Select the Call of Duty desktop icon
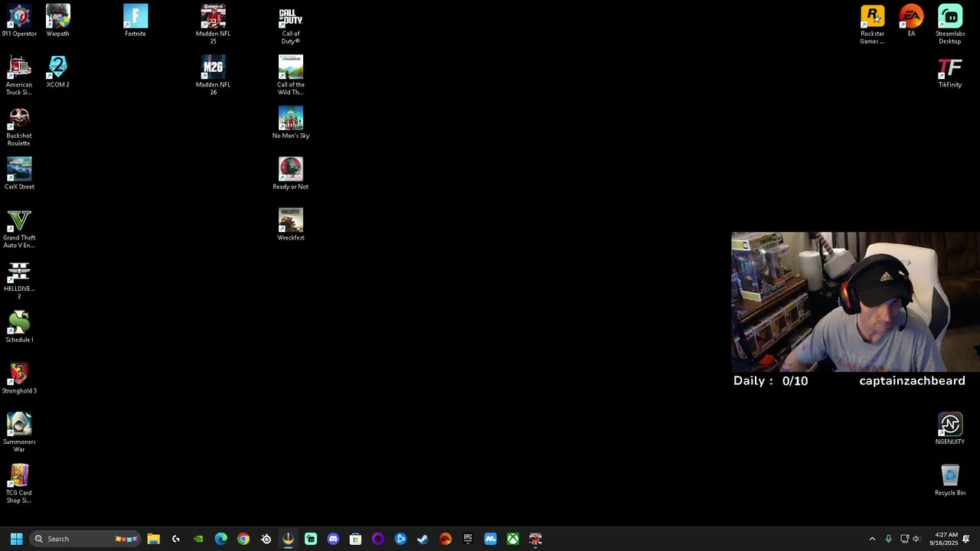This screenshot has width=980, height=551. [x=291, y=24]
